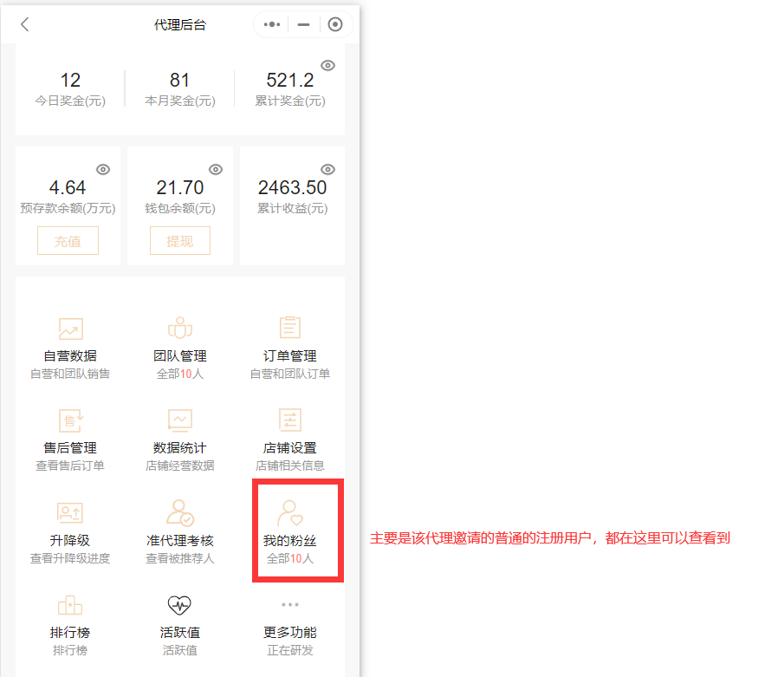Open 数据统计 statistics icon
This screenshot has width=784, height=677.
coord(180,421)
